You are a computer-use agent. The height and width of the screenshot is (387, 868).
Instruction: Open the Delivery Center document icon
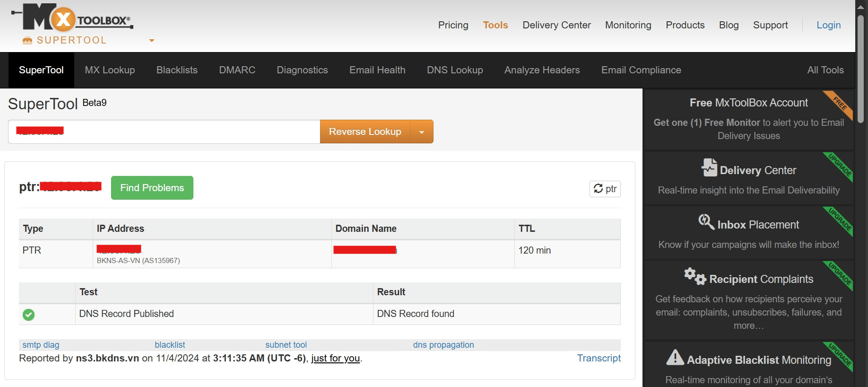pyautogui.click(x=709, y=168)
